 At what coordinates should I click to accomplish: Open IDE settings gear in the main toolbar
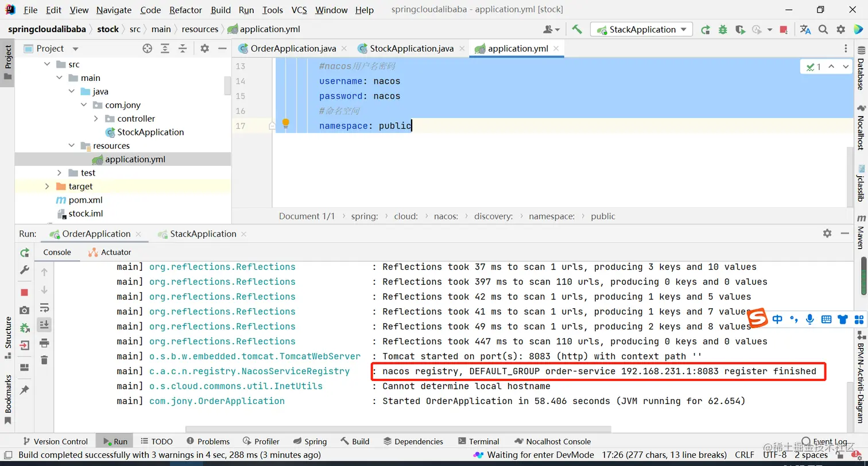click(841, 29)
